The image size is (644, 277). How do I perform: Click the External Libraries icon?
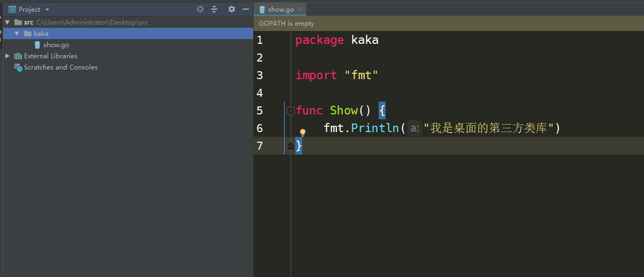pos(18,56)
